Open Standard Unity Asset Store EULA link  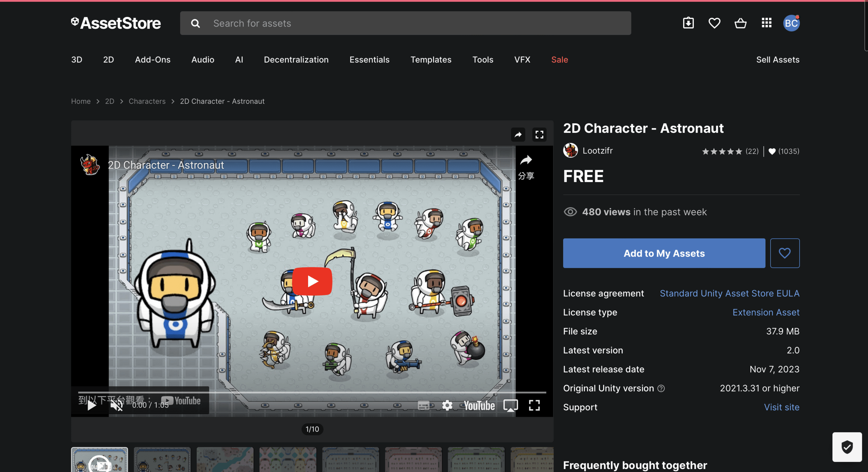[x=729, y=293]
